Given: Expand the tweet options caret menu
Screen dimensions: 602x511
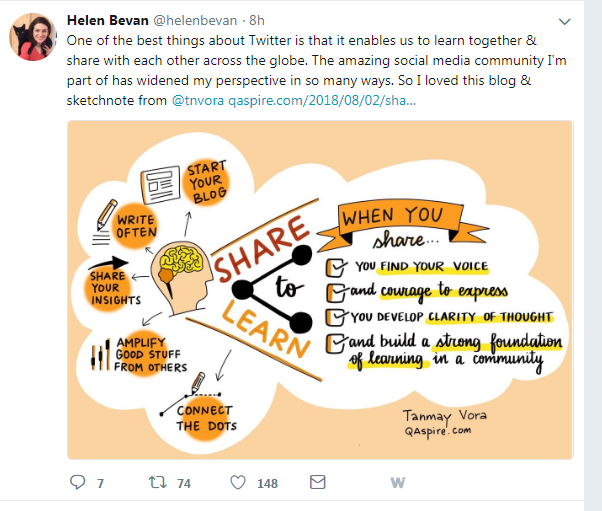Looking at the screenshot, I should click(x=565, y=21).
